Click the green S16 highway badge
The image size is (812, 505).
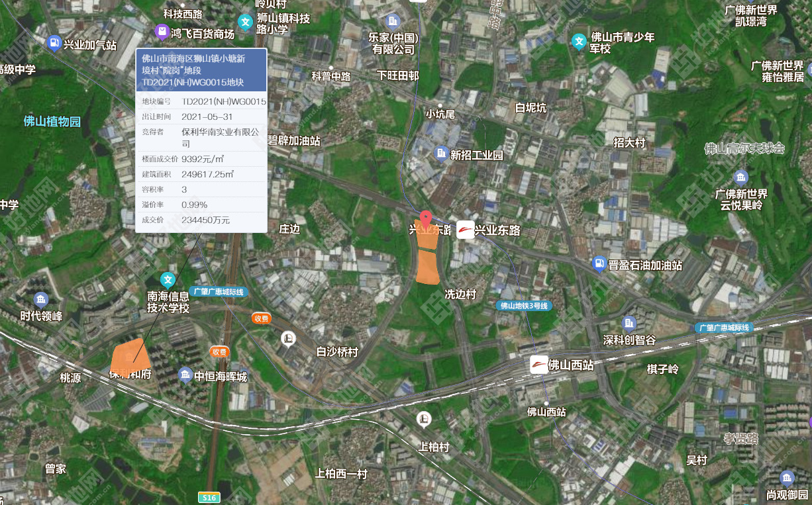tap(209, 496)
